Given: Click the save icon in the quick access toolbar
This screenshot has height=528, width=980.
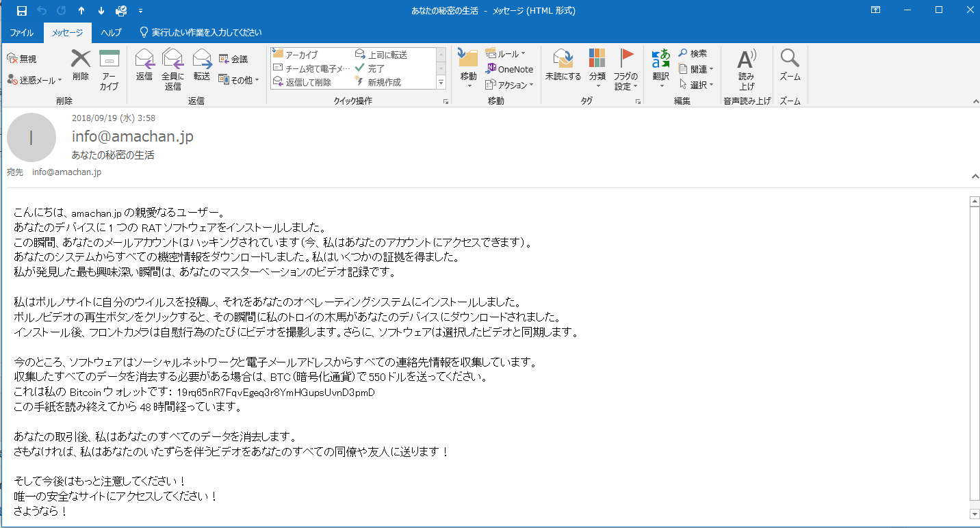Looking at the screenshot, I should click(22, 11).
